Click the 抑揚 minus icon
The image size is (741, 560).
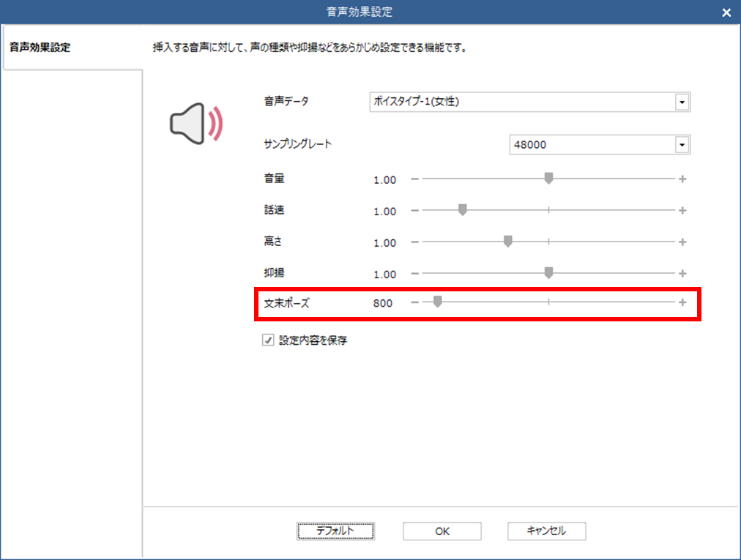[x=415, y=273]
